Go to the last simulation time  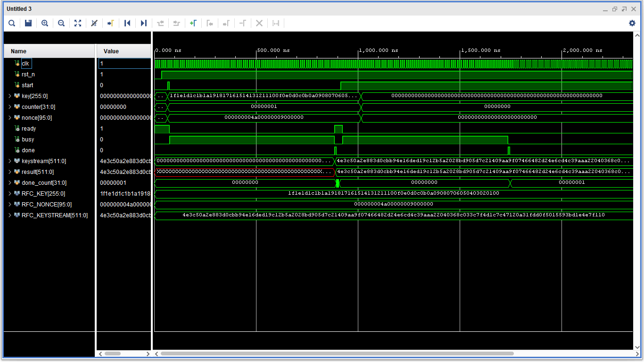coord(144,23)
